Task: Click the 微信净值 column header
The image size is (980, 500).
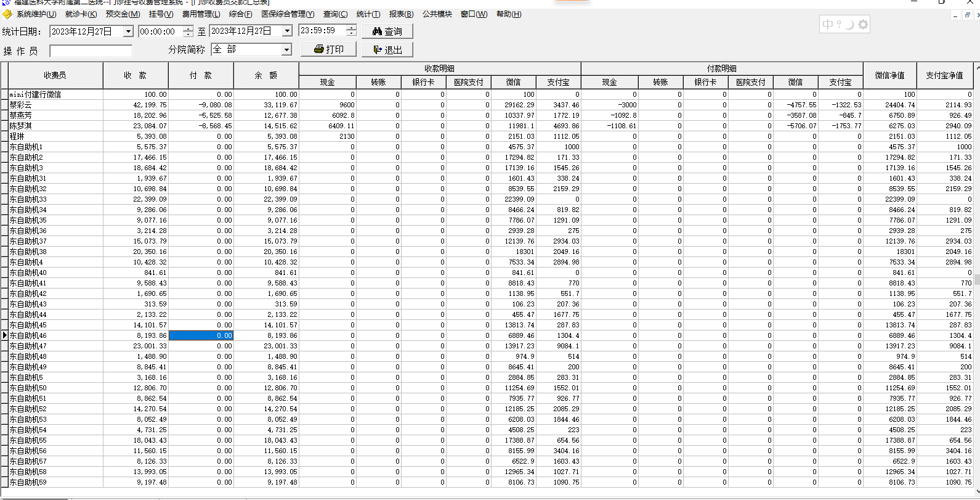Action: 890,75
